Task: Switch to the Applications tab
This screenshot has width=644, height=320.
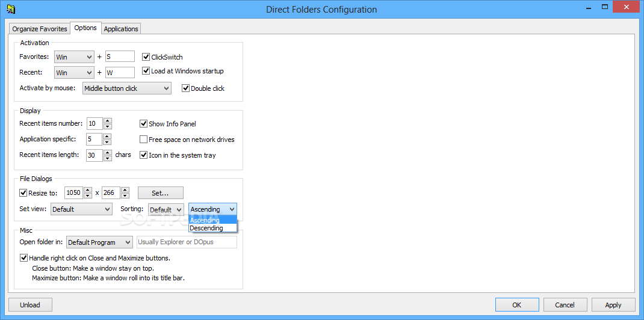Action: pos(121,29)
